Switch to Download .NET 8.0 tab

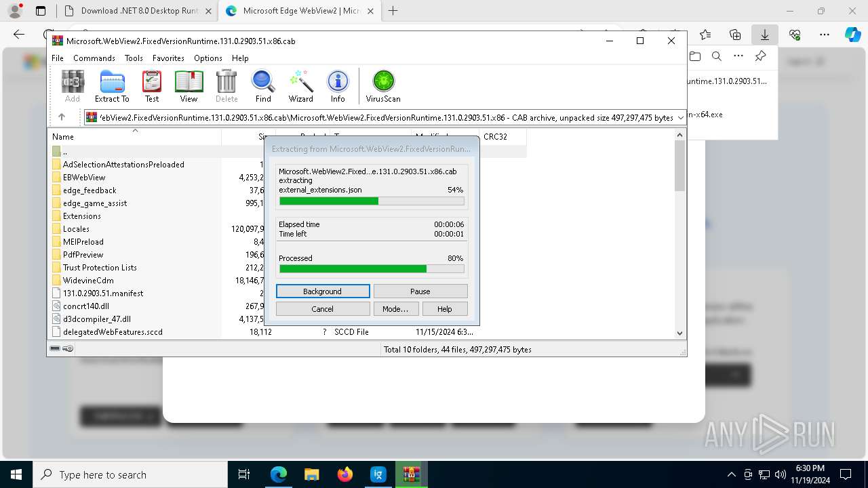(x=138, y=11)
